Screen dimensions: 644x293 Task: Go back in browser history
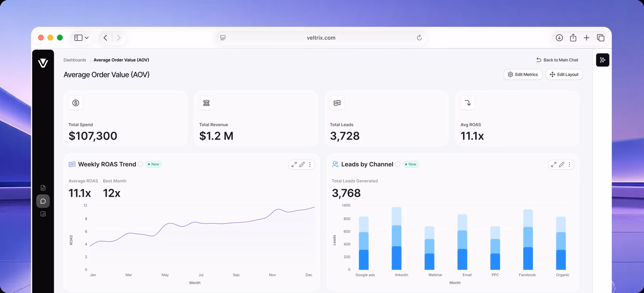(x=105, y=37)
